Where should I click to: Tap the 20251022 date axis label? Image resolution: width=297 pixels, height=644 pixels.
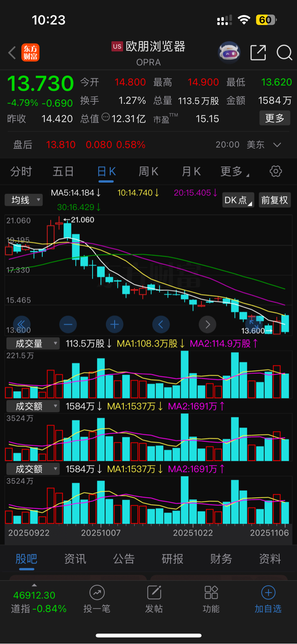tap(193, 533)
